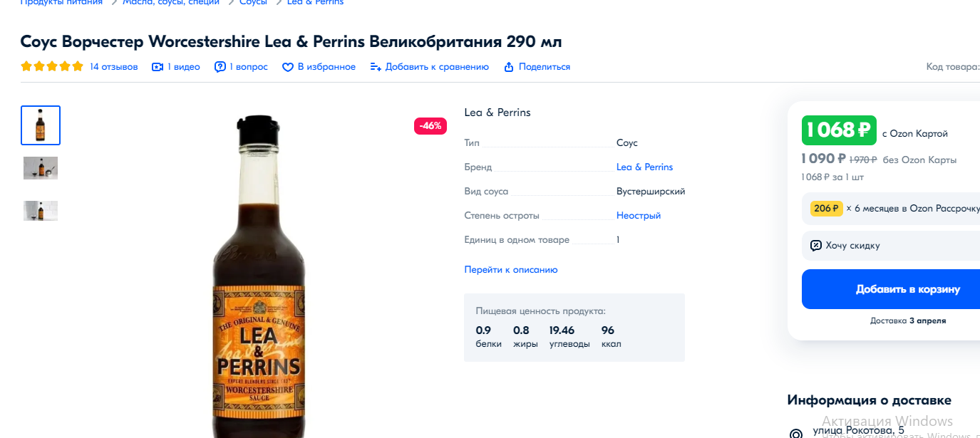Click the Хочу скидку button

click(891, 246)
